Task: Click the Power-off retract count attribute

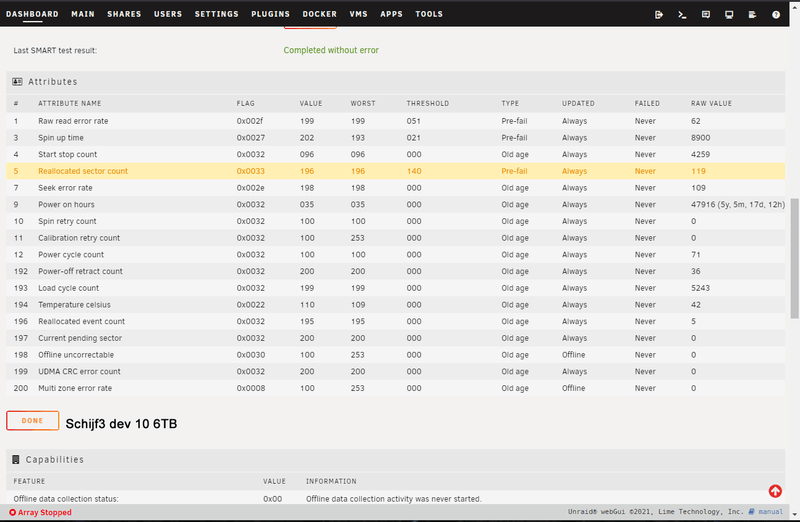Action: pyautogui.click(x=80, y=271)
